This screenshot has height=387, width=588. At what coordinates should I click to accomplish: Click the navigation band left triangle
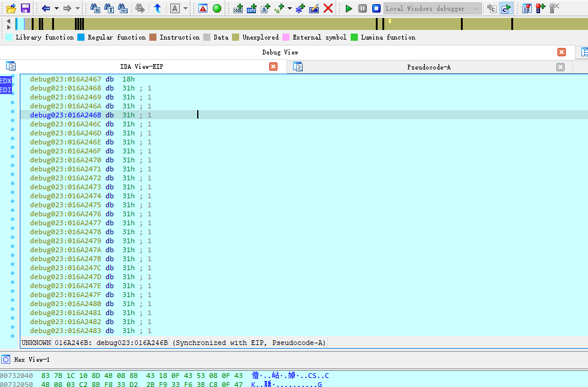tap(8, 22)
